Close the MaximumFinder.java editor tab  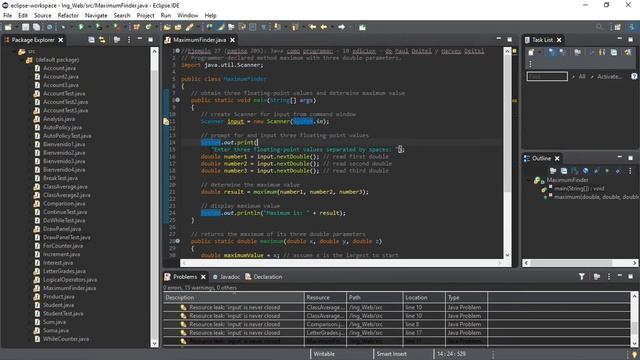point(232,40)
